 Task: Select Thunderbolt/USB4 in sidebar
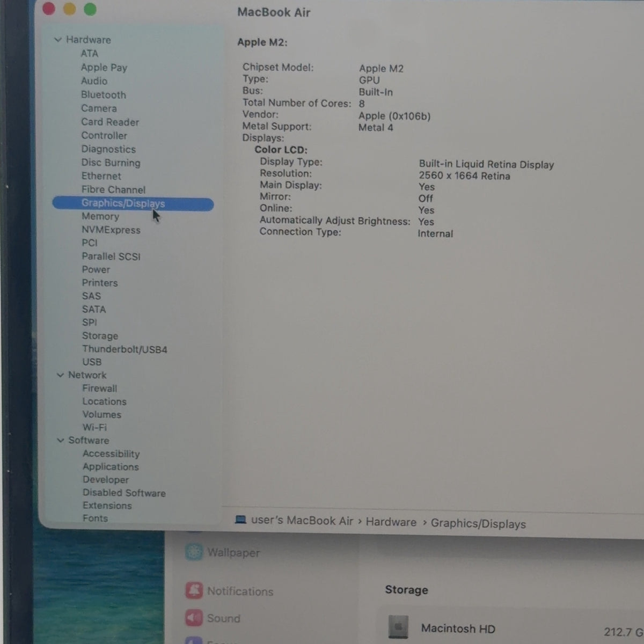pyautogui.click(x=125, y=349)
